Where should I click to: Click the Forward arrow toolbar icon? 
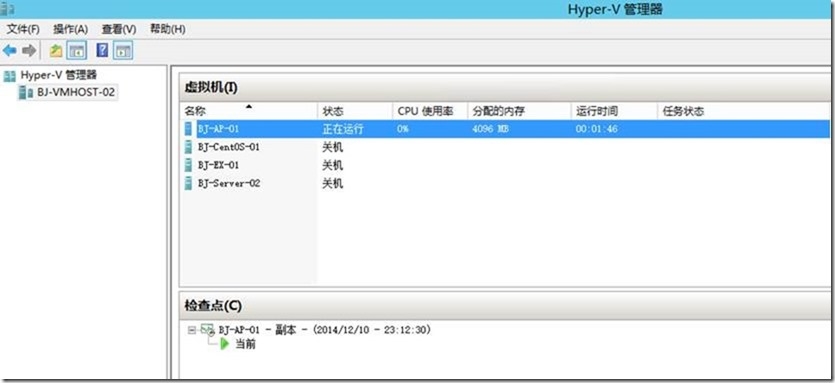pyautogui.click(x=29, y=51)
